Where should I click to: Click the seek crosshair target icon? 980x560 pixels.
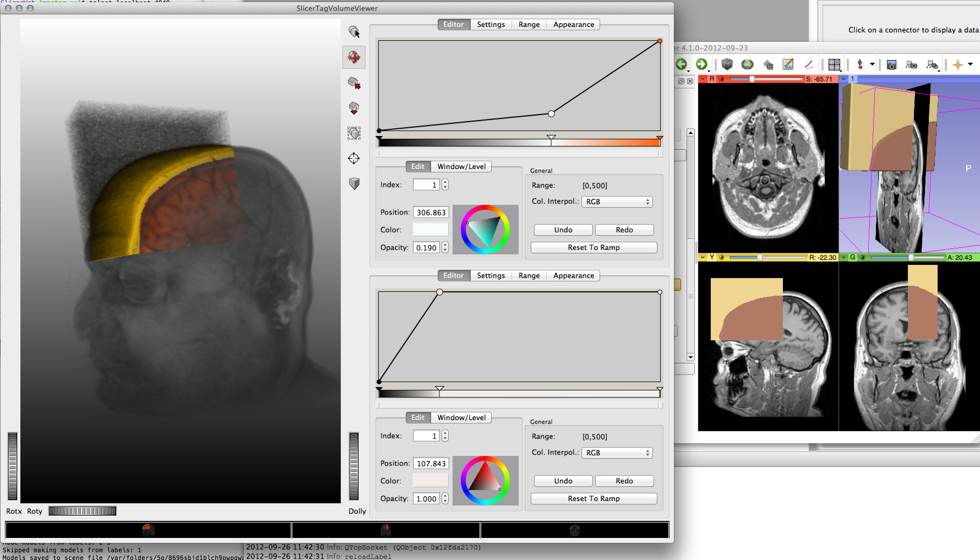(x=354, y=158)
